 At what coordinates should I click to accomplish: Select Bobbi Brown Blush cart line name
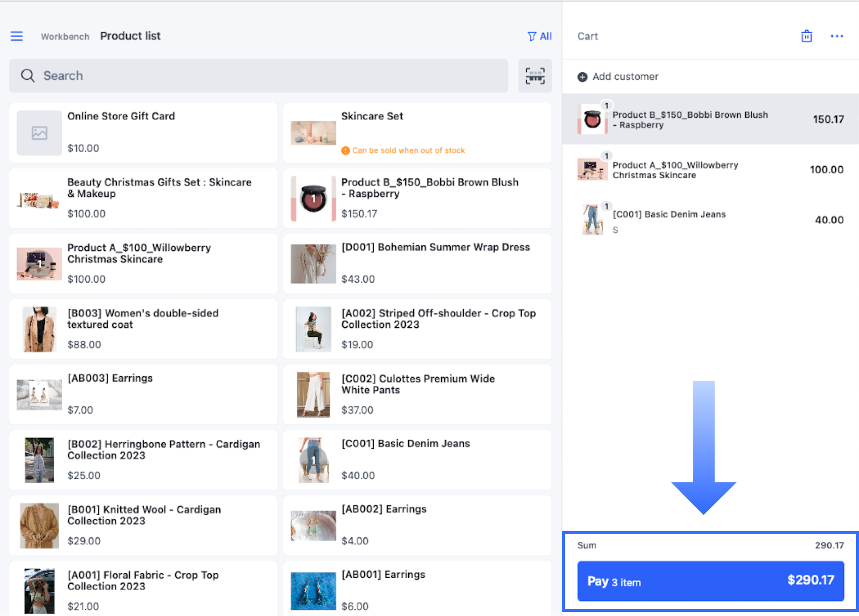[690, 120]
